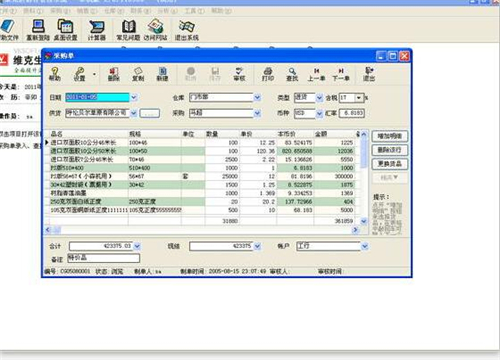Image resolution: width=500 pixels, height=360 pixels.
Task: Open the 币种 currency dropdown
Action: point(319,113)
